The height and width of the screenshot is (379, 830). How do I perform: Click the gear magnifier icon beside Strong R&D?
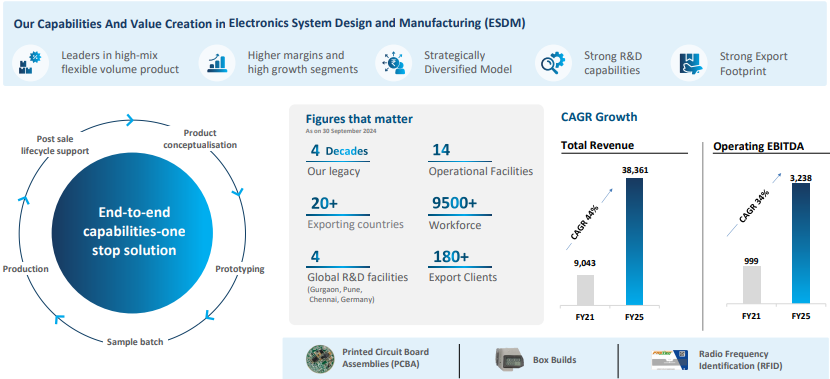point(553,62)
